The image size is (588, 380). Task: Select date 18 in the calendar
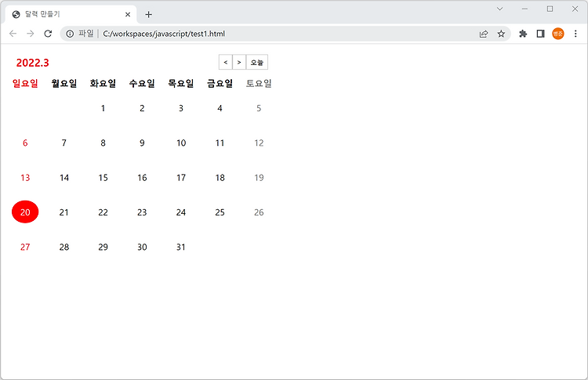click(x=220, y=178)
